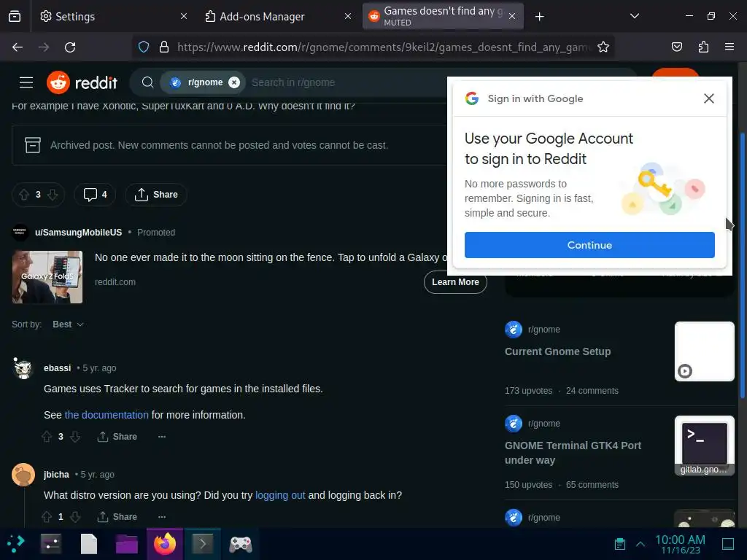Close the Add-ons Manager tab
Image resolution: width=747 pixels, height=560 pixels.
pyautogui.click(x=348, y=16)
